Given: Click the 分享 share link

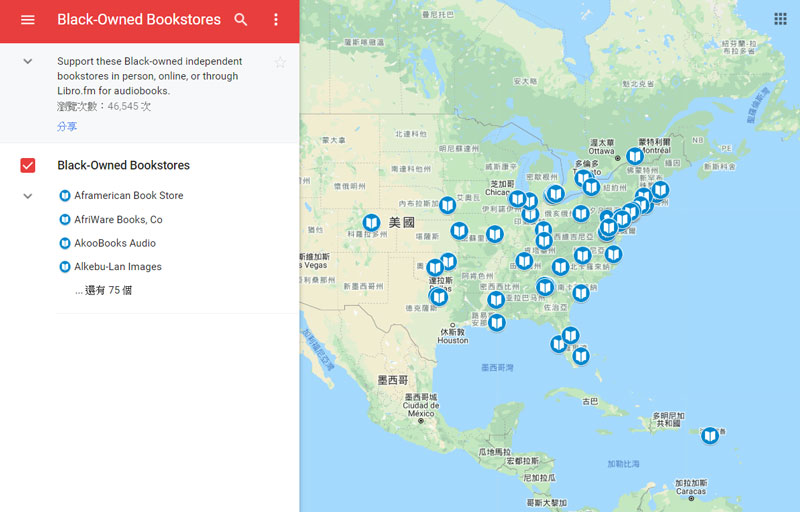Looking at the screenshot, I should coord(67,126).
